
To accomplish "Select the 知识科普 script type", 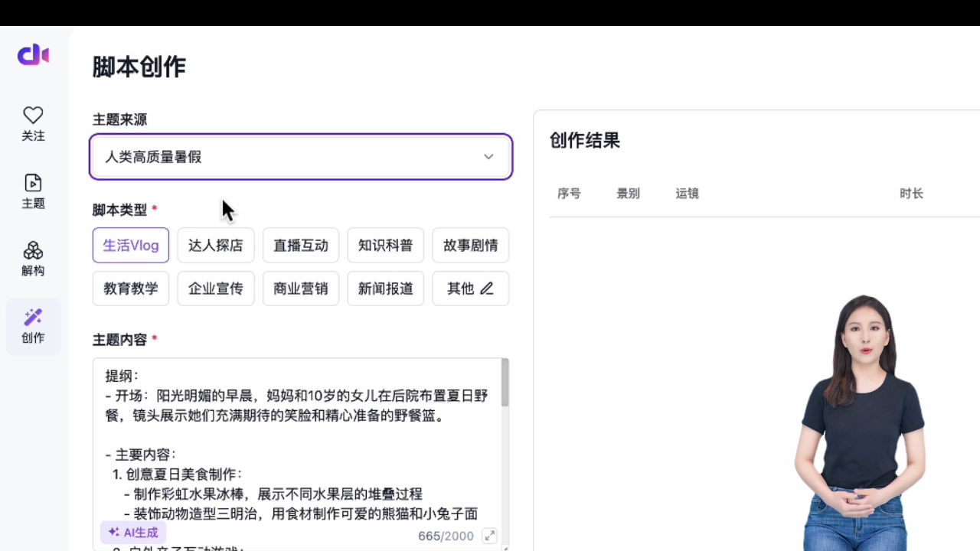I will (386, 246).
